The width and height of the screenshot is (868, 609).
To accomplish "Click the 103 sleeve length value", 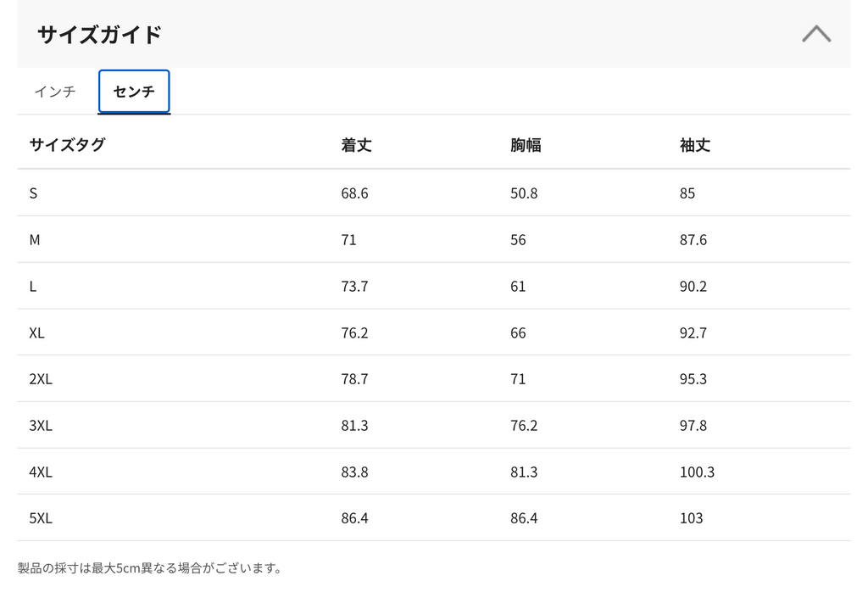I will (691, 518).
